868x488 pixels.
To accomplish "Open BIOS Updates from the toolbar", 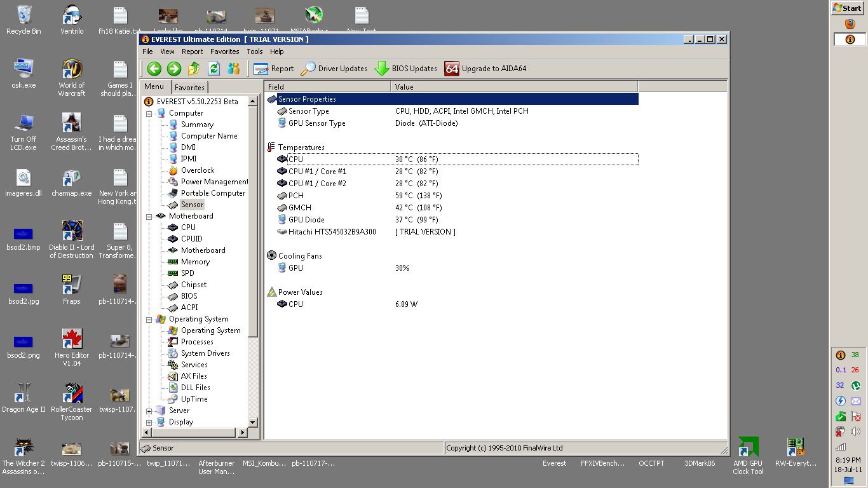I will pyautogui.click(x=406, y=69).
